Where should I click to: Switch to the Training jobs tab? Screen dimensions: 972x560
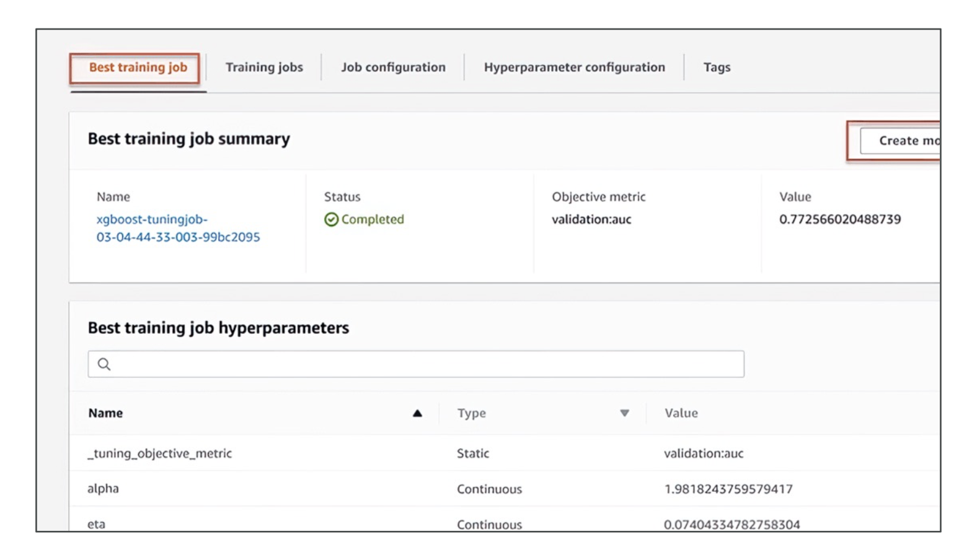click(x=264, y=68)
